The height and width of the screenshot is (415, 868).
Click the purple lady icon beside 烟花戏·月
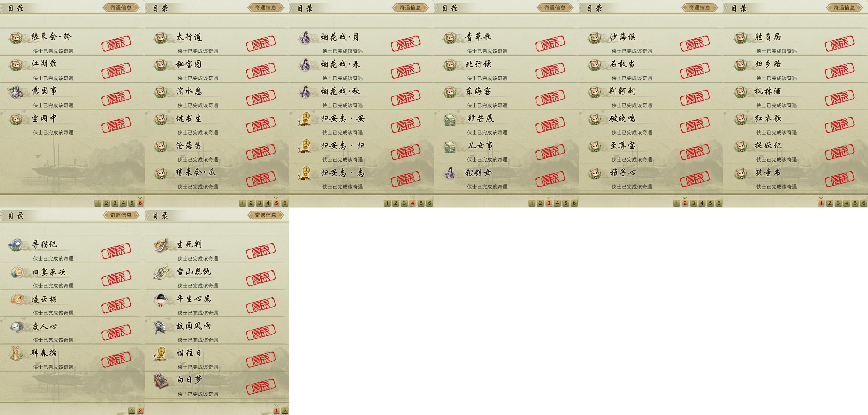pos(305,38)
